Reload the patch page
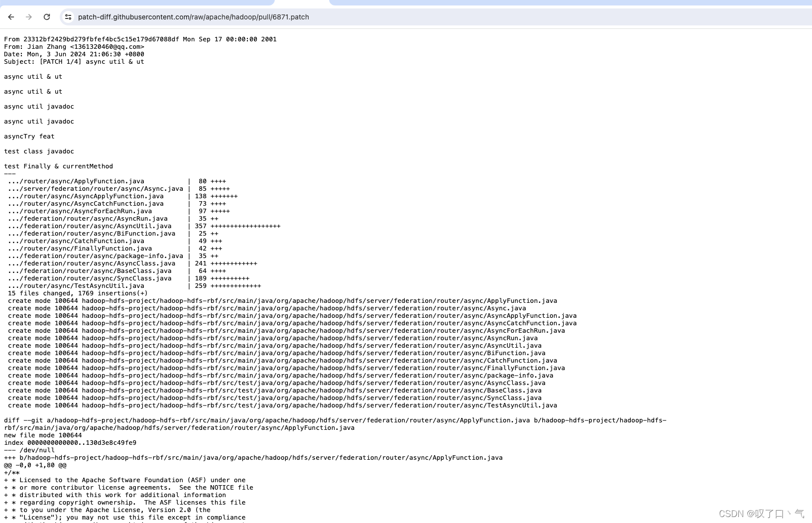Viewport: 812px width, 523px height. (47, 17)
